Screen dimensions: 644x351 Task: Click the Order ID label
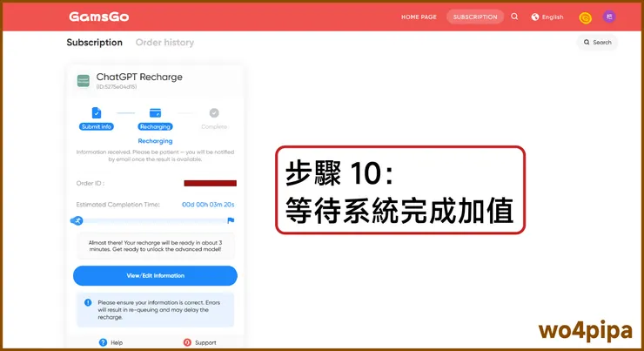pyautogui.click(x=91, y=183)
